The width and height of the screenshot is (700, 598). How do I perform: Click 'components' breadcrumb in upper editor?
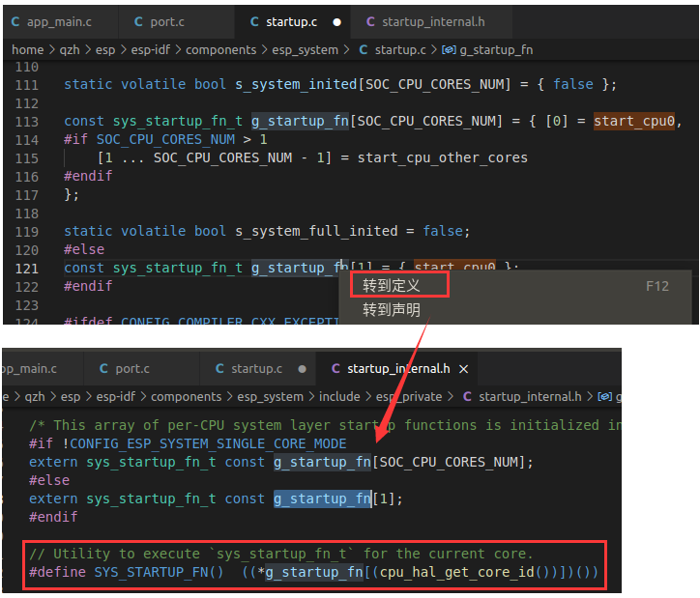pos(221,50)
